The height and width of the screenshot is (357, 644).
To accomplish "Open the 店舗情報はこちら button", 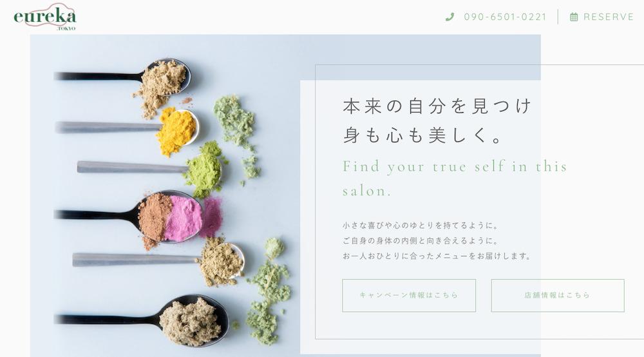I will (557, 295).
